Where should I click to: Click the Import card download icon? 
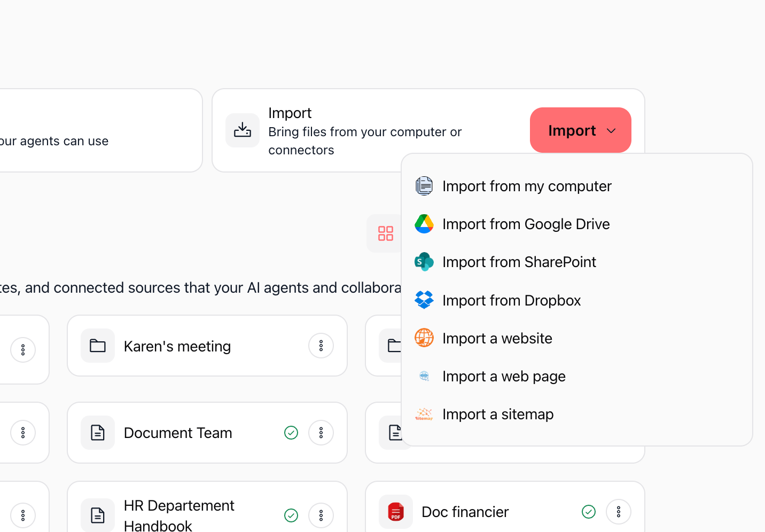pos(243,130)
